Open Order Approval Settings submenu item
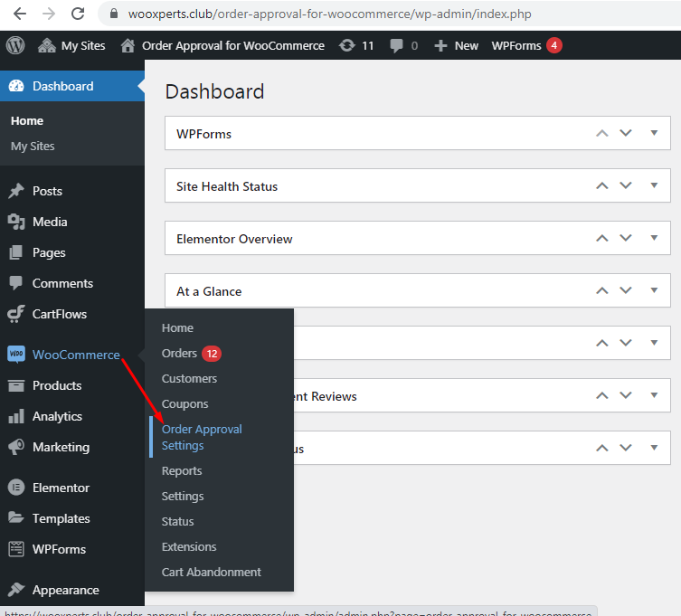 click(x=202, y=437)
